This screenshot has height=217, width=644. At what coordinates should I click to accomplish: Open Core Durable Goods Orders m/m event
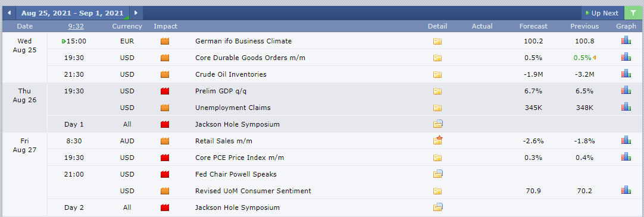250,58
